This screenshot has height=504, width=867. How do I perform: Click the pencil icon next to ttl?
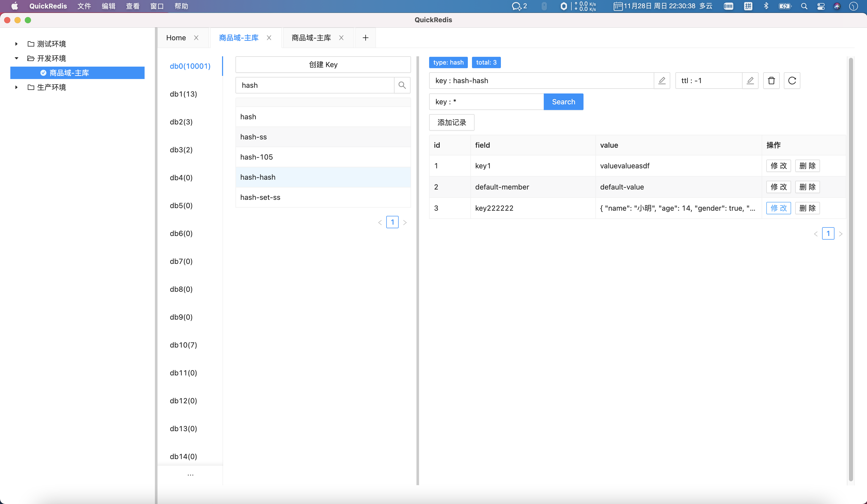(x=750, y=81)
